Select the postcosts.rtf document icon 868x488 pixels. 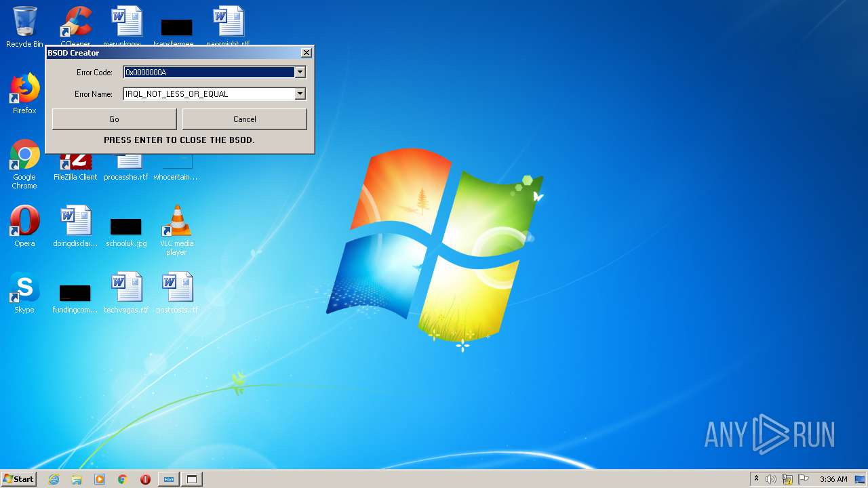176,292
